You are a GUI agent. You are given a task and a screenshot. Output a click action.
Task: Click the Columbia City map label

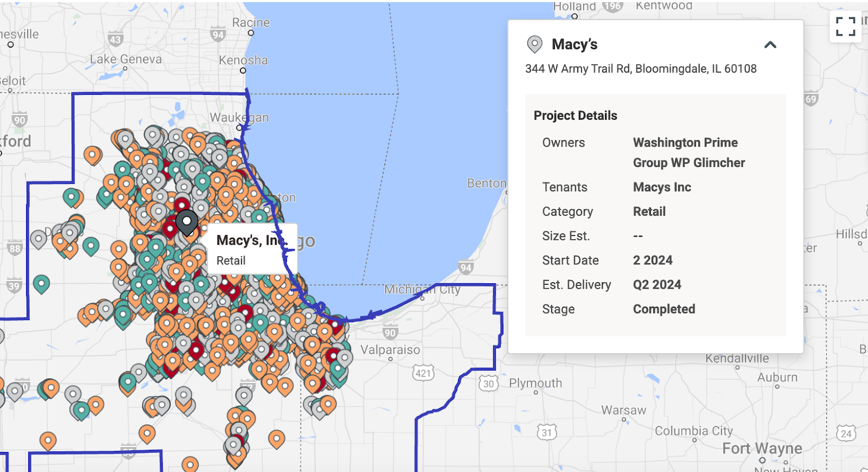pos(694,431)
